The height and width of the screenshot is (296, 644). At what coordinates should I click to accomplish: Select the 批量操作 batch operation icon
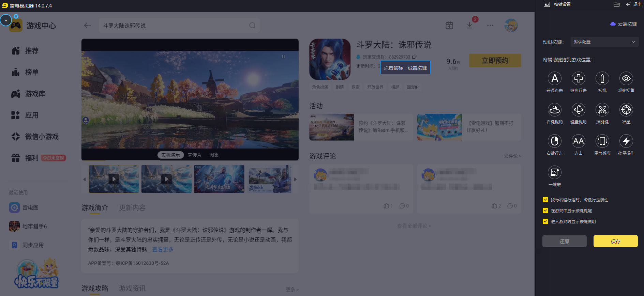click(x=626, y=141)
